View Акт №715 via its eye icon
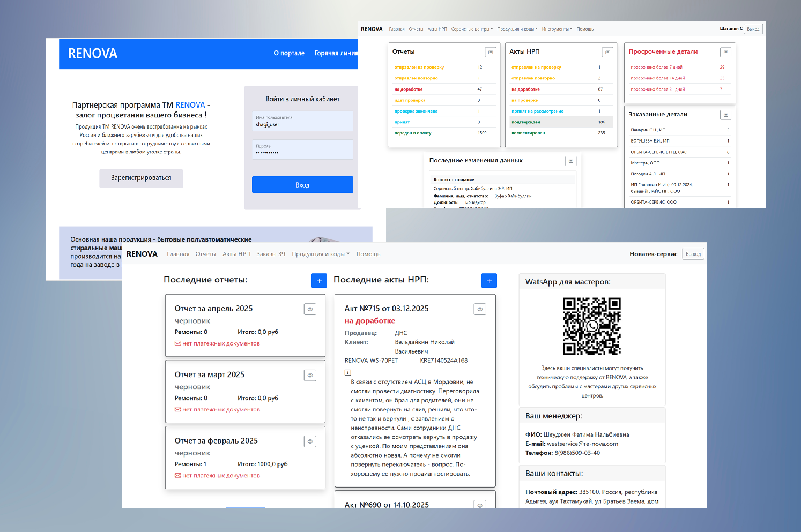 [480, 309]
